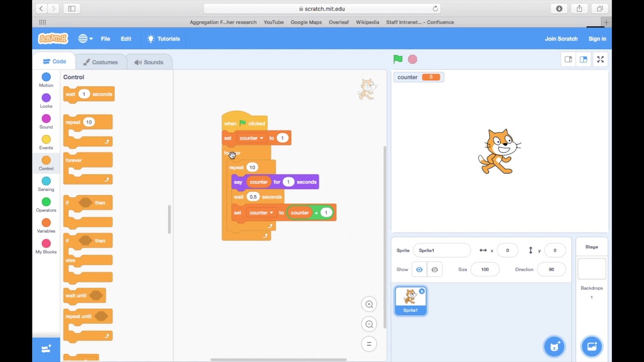This screenshot has height=362, width=644.
Task: Open counter dropdown in first set block
Action: point(251,138)
